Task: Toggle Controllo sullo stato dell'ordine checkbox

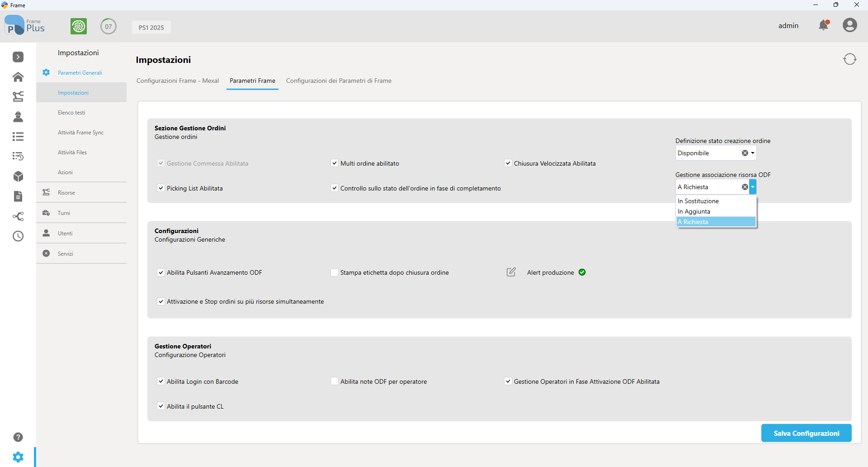Action: click(335, 188)
